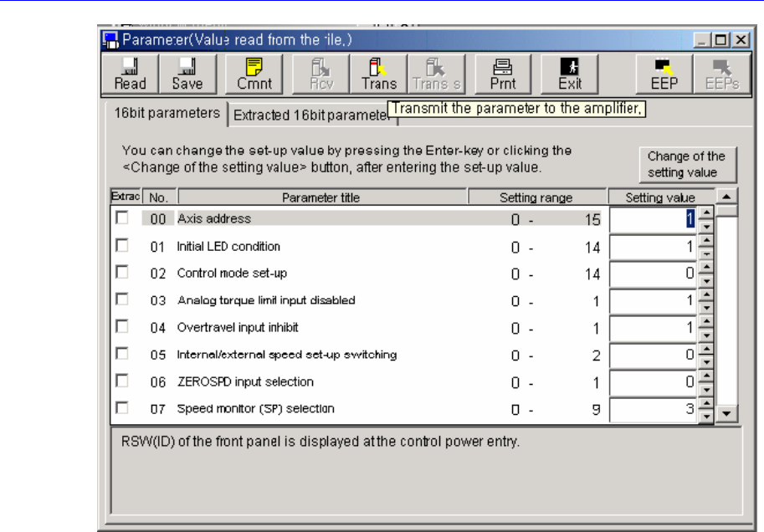764x532 pixels.
Task: Click the EEP write icon
Action: (x=664, y=74)
